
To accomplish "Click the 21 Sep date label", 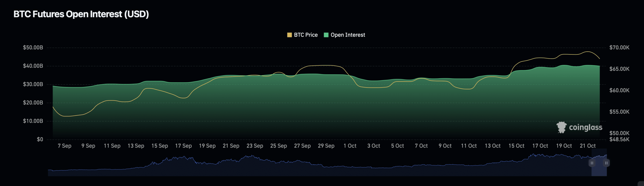I will coord(231,146).
